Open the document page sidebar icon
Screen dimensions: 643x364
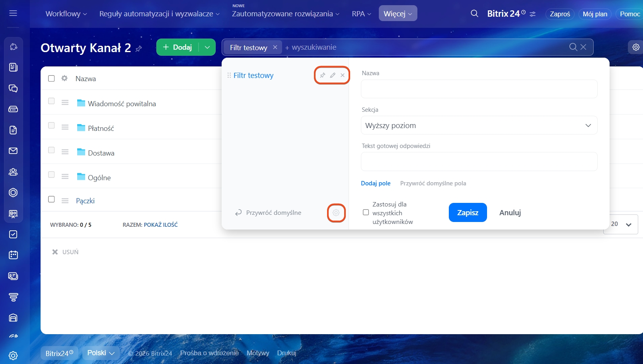13,130
